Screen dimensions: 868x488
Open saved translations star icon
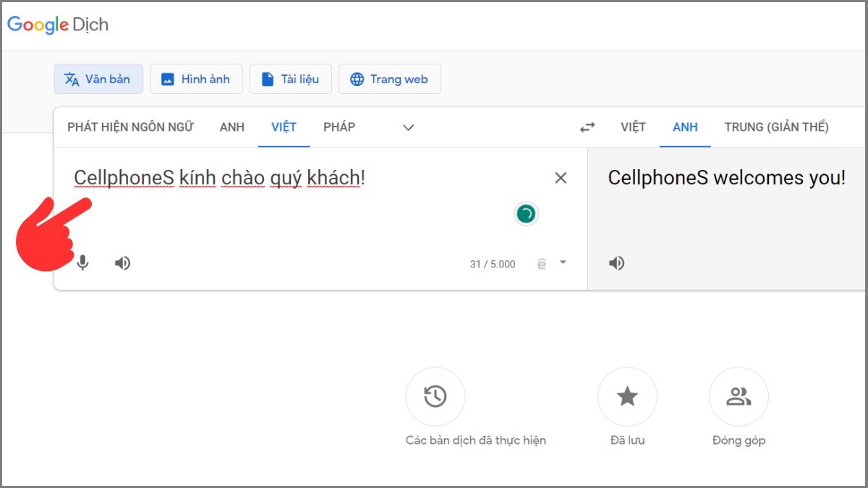(626, 396)
